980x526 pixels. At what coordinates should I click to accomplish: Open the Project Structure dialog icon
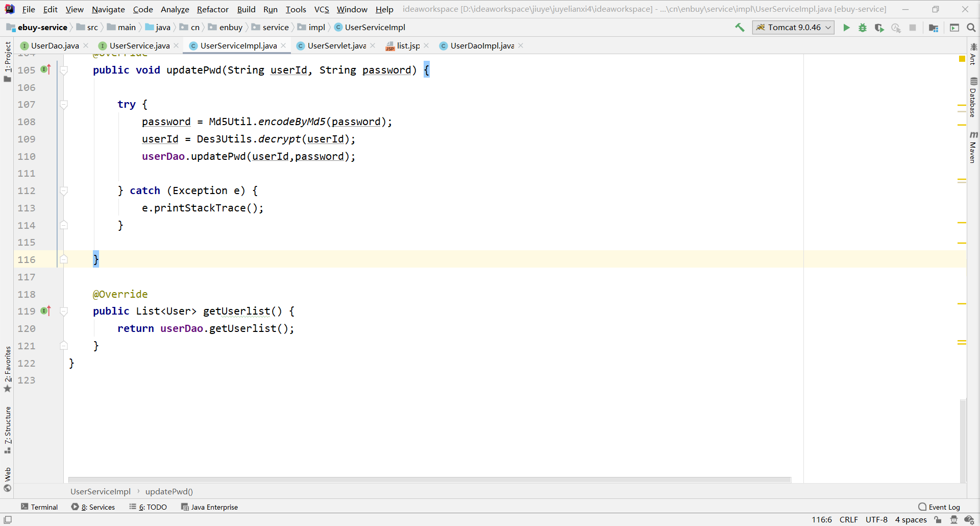(934, 28)
